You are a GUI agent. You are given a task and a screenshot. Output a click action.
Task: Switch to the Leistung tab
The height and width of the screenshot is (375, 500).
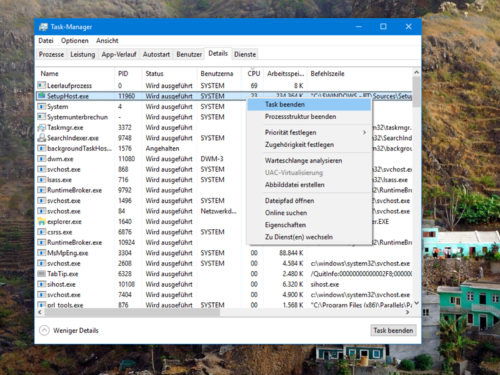82,54
